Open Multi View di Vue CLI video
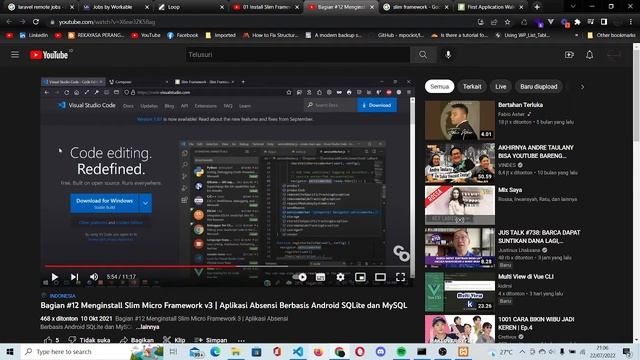 [x=460, y=292]
